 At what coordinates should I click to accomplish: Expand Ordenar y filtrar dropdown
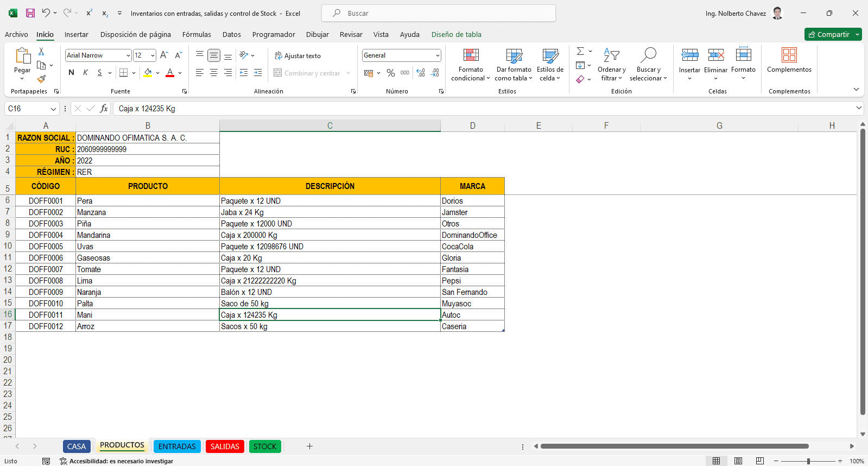pos(620,78)
